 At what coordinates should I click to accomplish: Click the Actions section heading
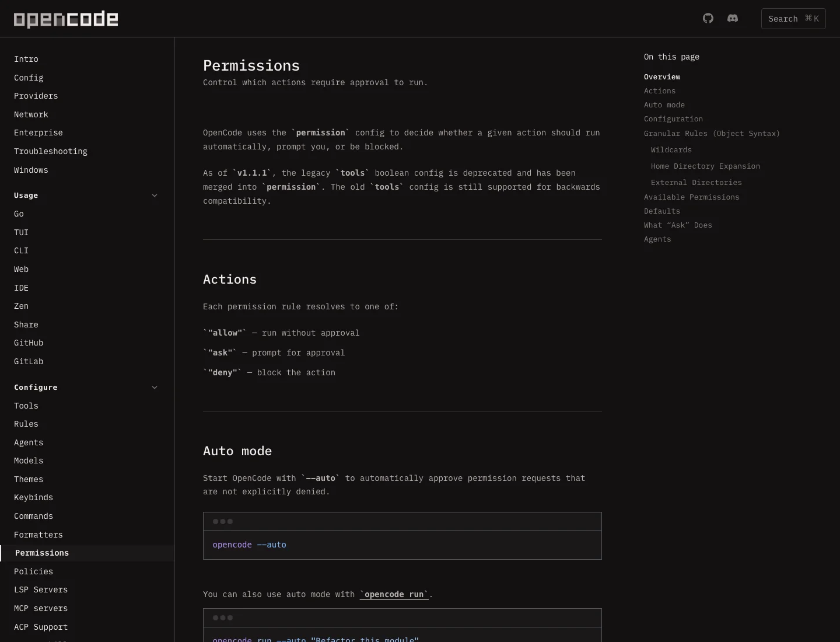[x=230, y=279]
